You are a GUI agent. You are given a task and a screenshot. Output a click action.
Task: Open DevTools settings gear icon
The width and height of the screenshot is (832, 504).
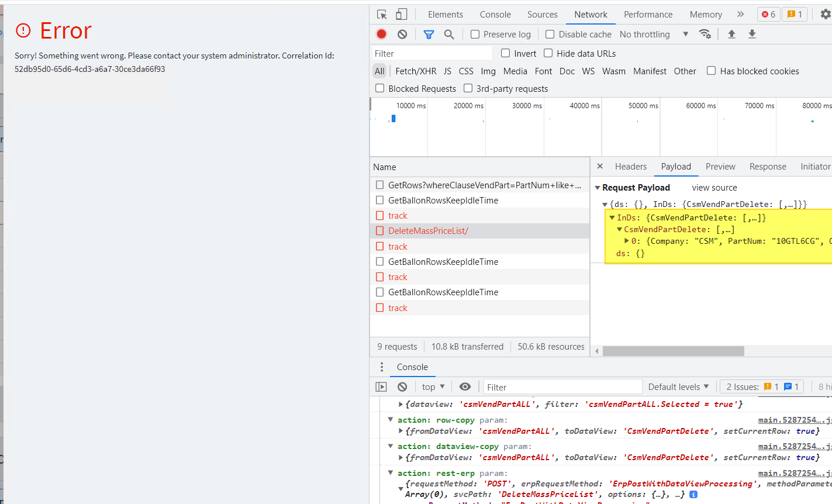click(826, 15)
